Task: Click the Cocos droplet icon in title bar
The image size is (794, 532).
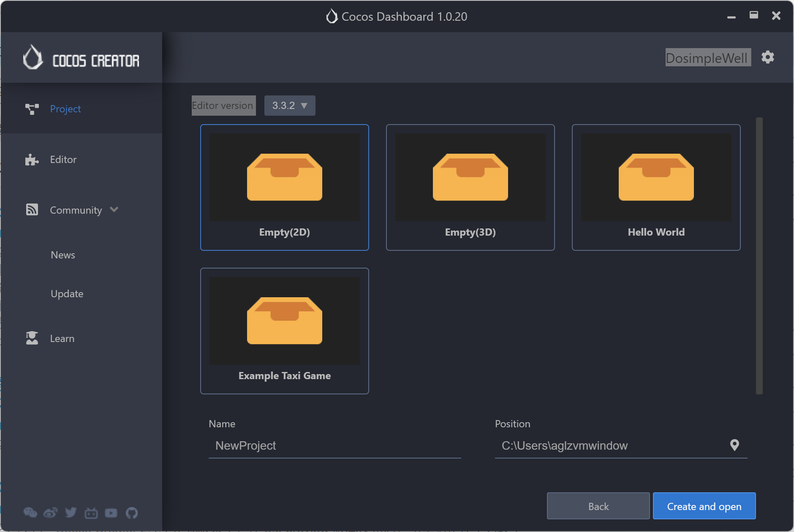Action: tap(332, 16)
